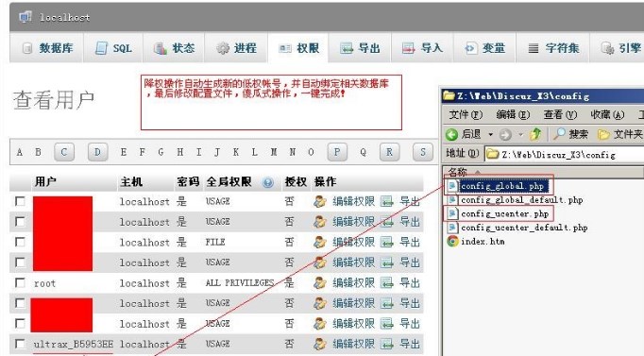Open the forward button dropdown arrow

point(520,134)
